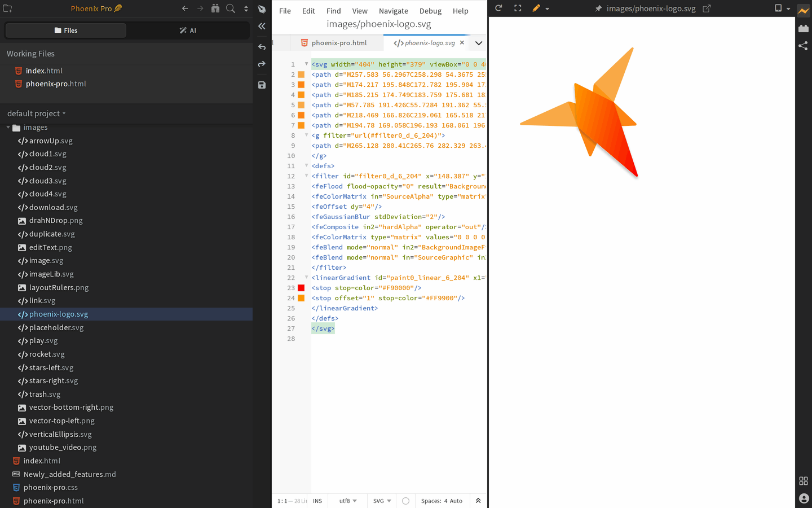The width and height of the screenshot is (812, 508).
Task: Expand the preview to fullscreen
Action: coord(518,8)
